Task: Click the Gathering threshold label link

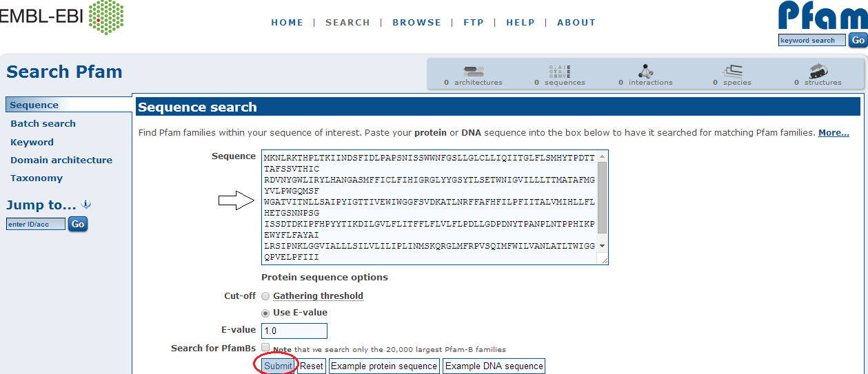Action: pos(318,295)
